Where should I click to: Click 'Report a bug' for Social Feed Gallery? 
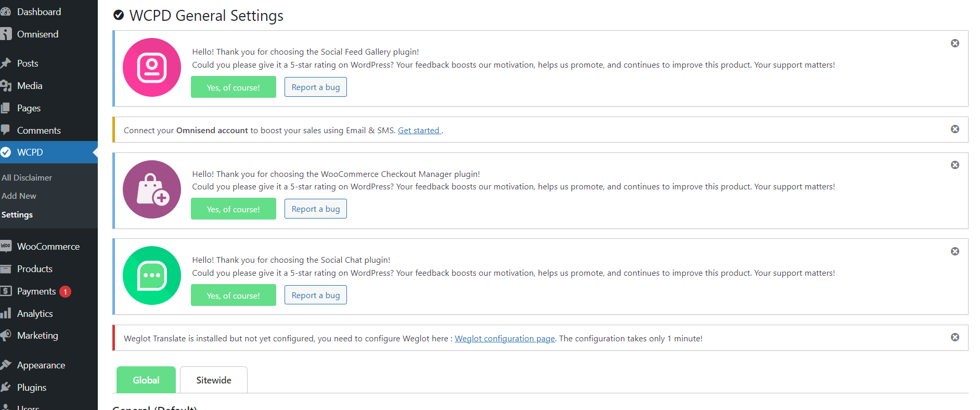click(x=316, y=87)
